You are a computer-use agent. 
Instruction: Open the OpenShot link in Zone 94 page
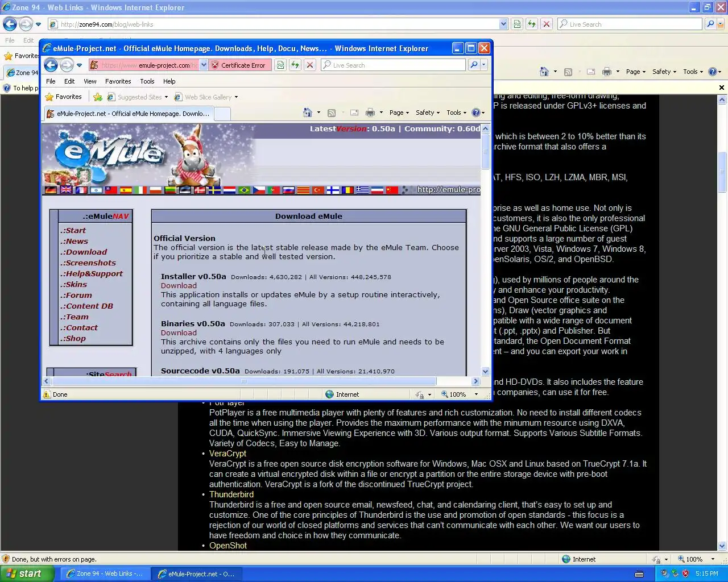pyautogui.click(x=228, y=546)
